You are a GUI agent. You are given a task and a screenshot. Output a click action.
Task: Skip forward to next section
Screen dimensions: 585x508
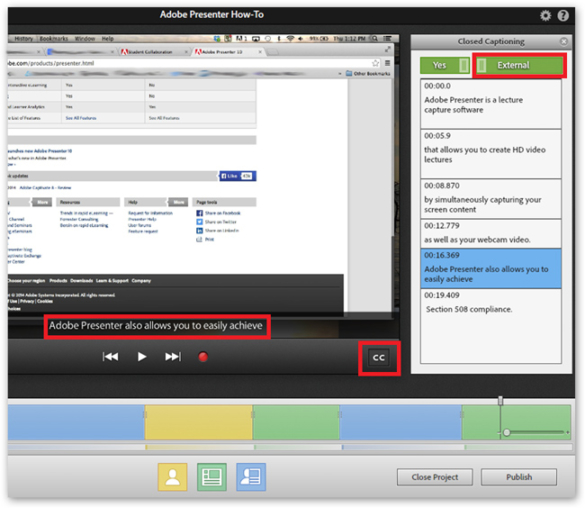[x=173, y=357]
